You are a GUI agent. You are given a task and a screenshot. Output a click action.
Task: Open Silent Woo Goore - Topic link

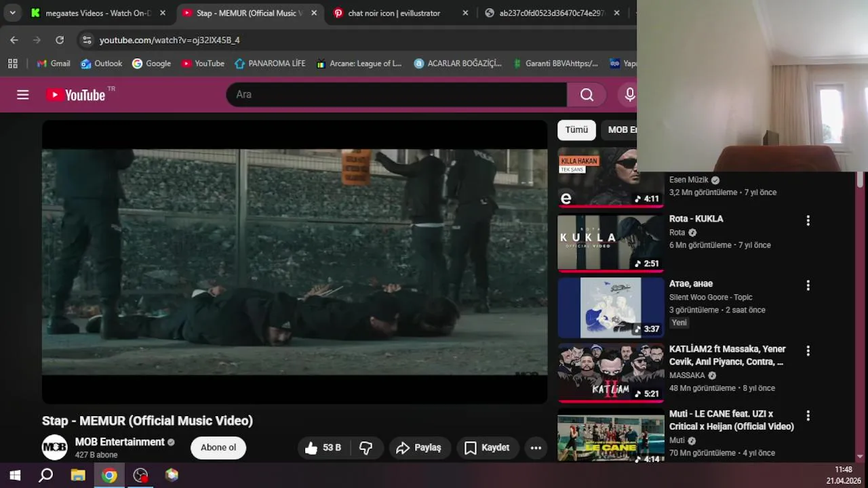click(x=711, y=297)
